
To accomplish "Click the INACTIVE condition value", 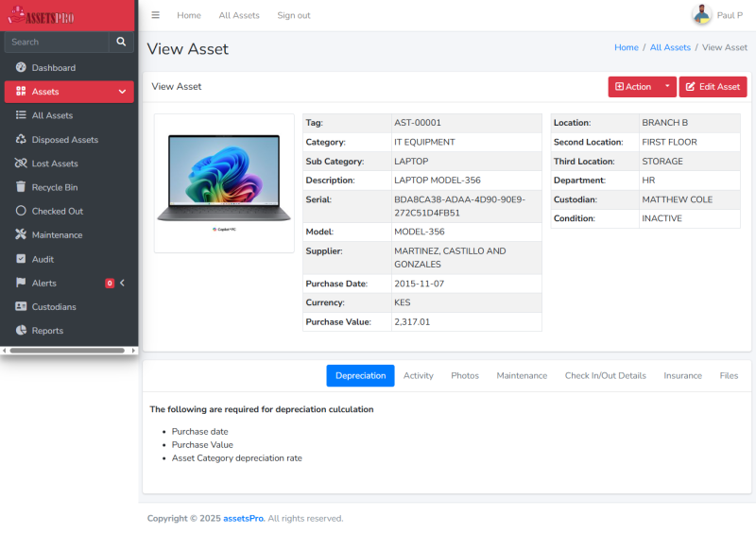I will (x=661, y=218).
